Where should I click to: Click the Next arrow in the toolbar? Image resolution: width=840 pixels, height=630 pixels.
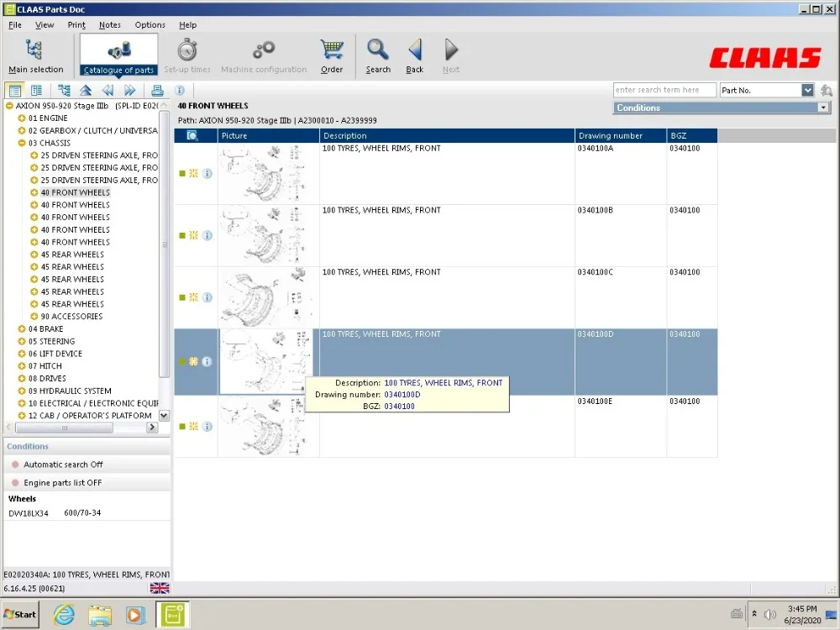click(451, 55)
